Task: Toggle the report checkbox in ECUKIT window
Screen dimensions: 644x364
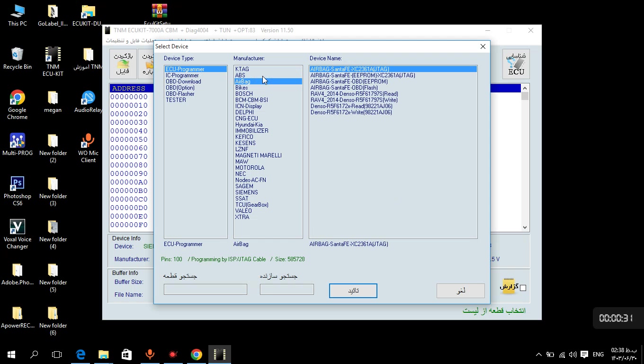Action: [x=523, y=288]
